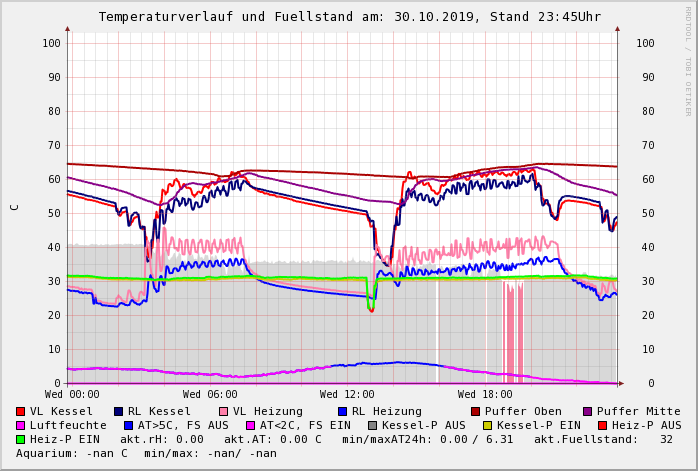This screenshot has width=698, height=471.
Task: Select the purple Puffer Mitte swatch
Action: [x=588, y=411]
